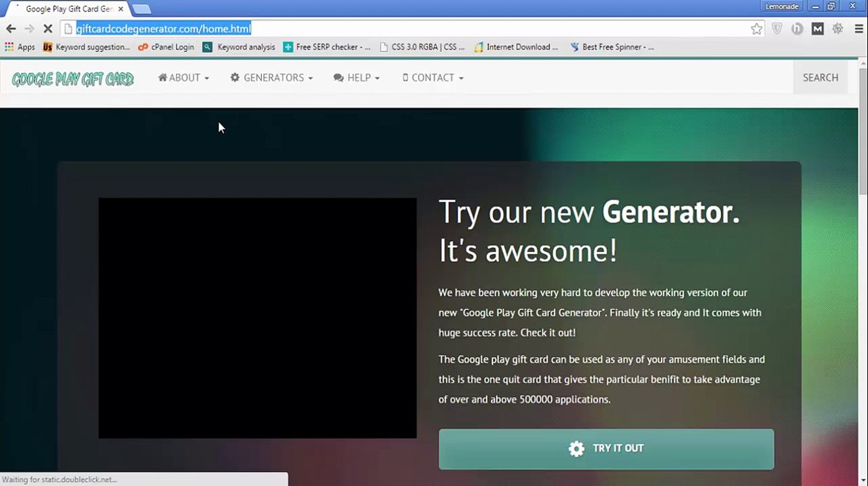Stop loading the page with the X button
This screenshot has height=486, width=868.
(x=48, y=28)
